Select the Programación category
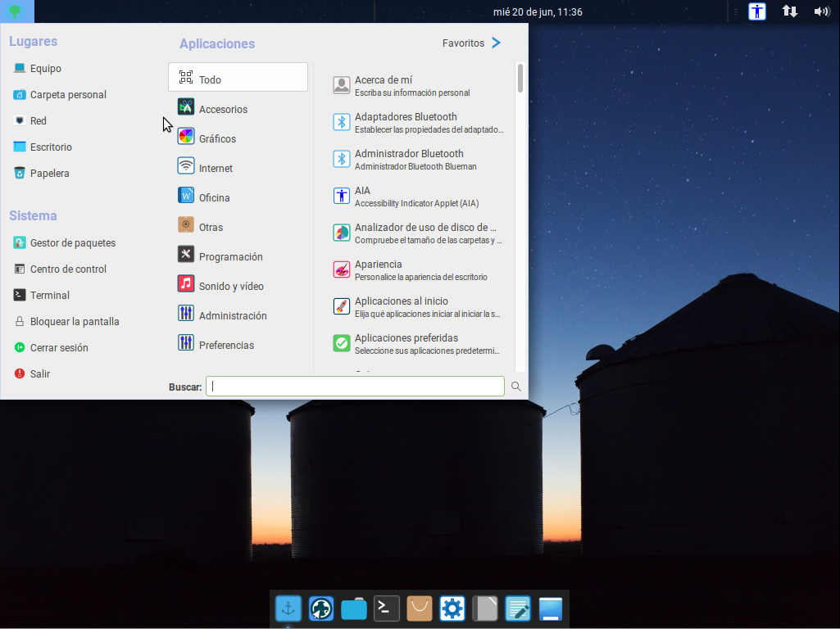Viewport: 840px width, 629px height. (230, 257)
